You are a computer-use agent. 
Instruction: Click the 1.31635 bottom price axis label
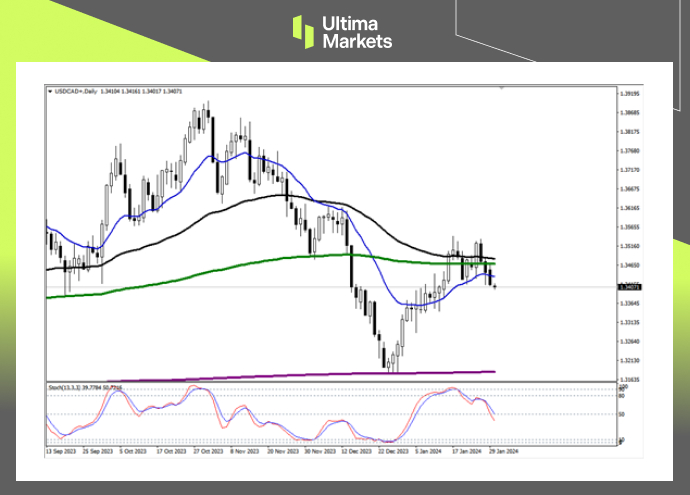[628, 380]
